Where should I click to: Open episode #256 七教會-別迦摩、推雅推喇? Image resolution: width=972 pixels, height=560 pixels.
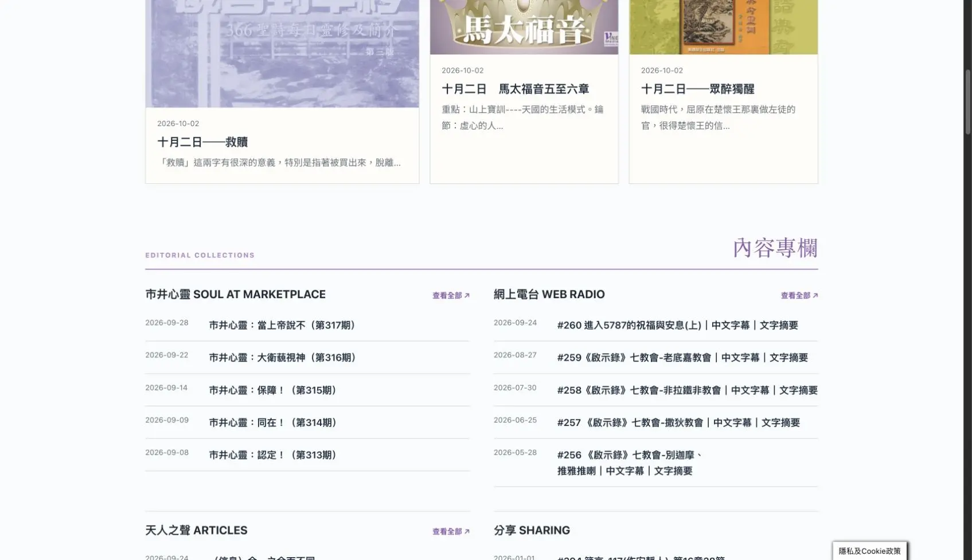pos(630,463)
